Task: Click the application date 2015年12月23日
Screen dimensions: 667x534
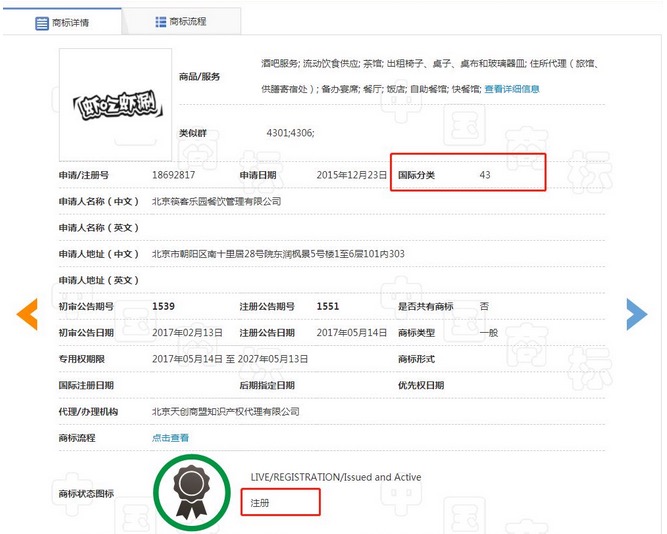Action: [x=351, y=174]
